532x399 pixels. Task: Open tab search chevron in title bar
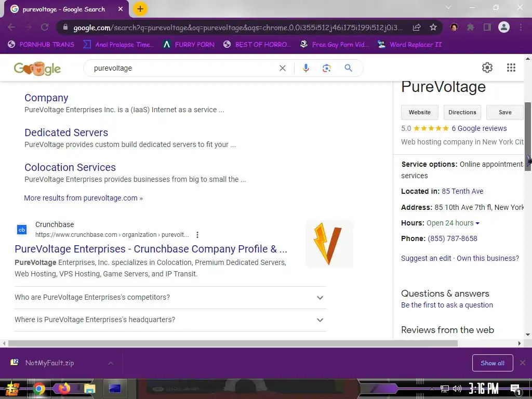tap(448, 7)
